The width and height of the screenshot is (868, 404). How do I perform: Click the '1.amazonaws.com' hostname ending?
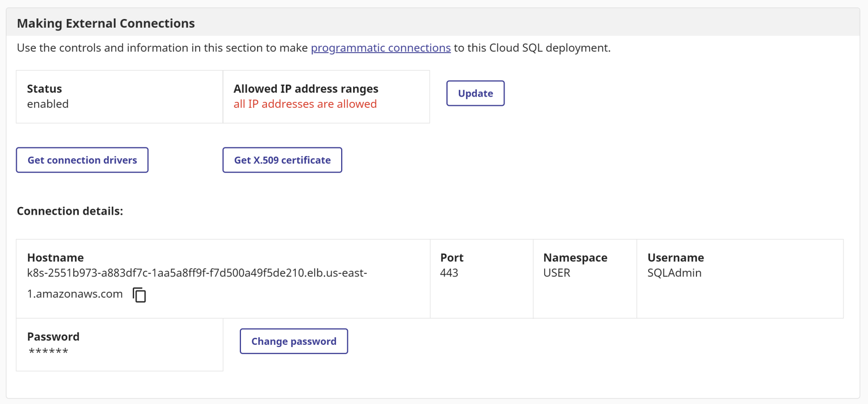(x=75, y=294)
